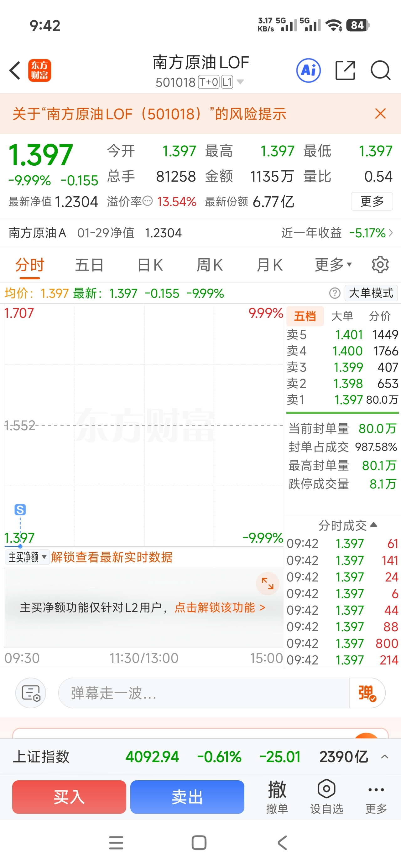Open the bottom 更多 three-dot menu
This screenshot has width=401, height=868.
click(x=376, y=798)
